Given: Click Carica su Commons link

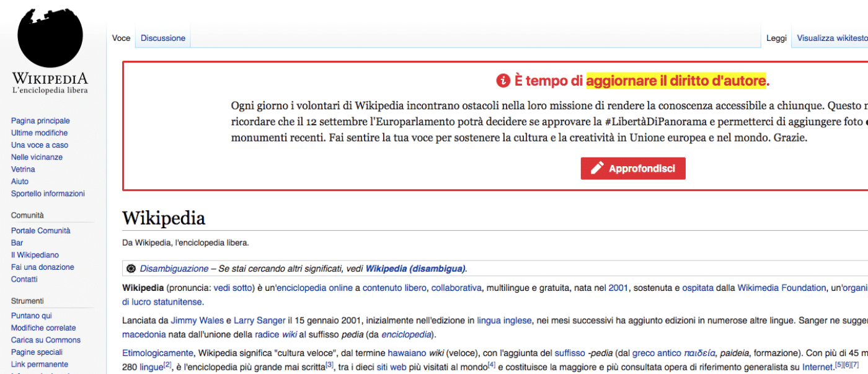Looking at the screenshot, I should click(45, 340).
